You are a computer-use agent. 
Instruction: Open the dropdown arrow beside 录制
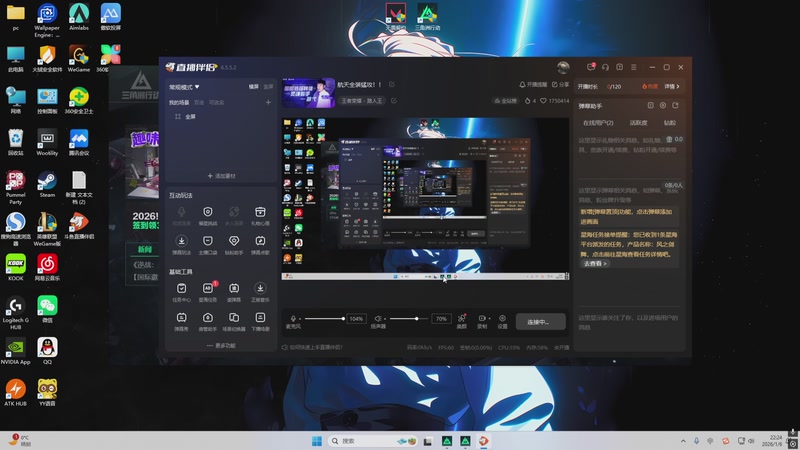(x=489, y=318)
